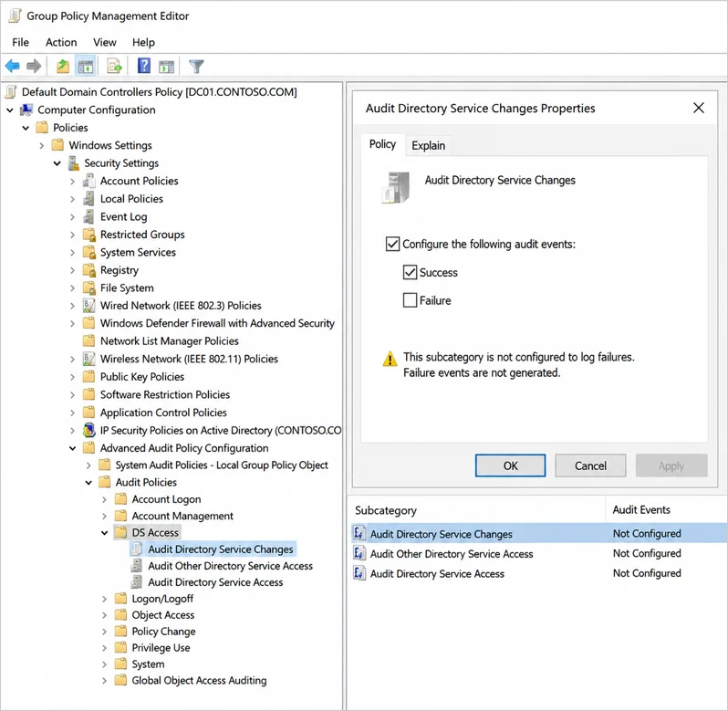This screenshot has height=711, width=728.
Task: Click the Export List toolbar icon
Action: tap(114, 67)
